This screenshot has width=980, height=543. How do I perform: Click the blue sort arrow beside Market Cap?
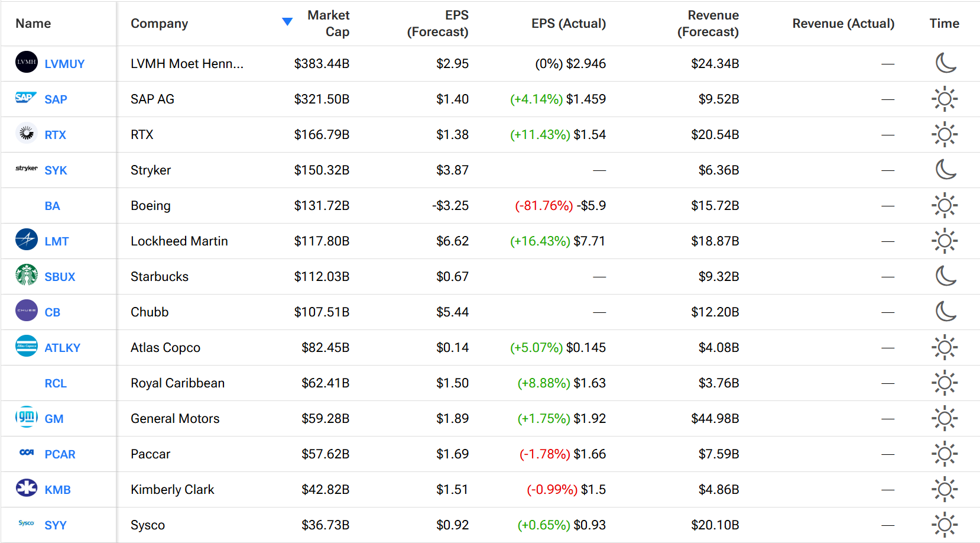click(287, 22)
